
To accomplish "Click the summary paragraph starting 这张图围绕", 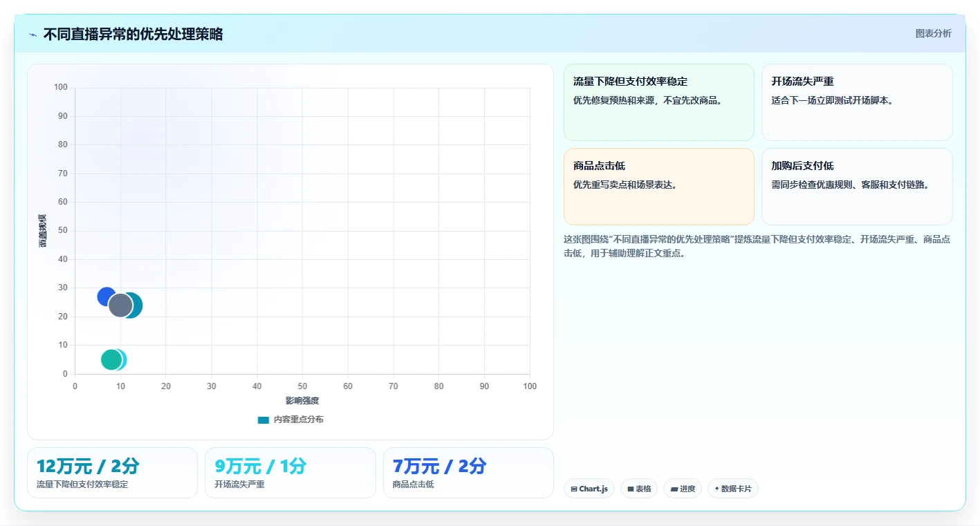I will [757, 246].
